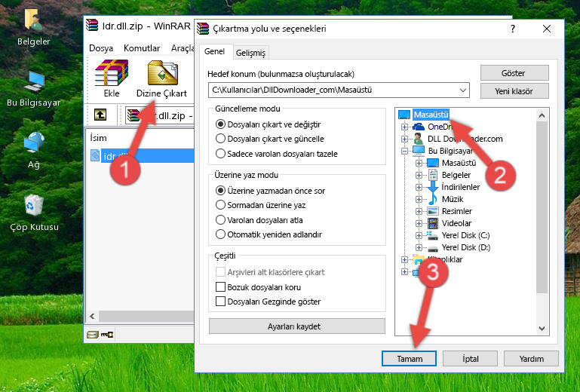This screenshot has height=392, width=580.
Task: Select Belgeler folder in the tree
Action: coord(456,175)
